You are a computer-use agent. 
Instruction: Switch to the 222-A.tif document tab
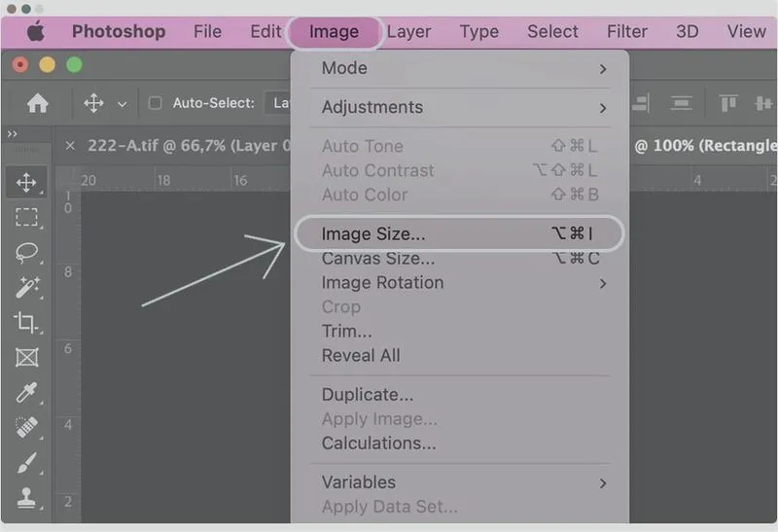[x=185, y=146]
